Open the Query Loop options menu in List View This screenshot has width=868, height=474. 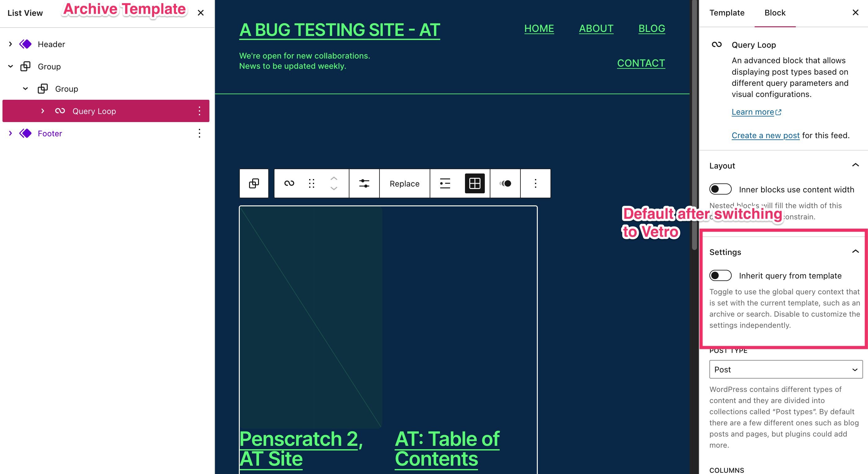pyautogui.click(x=199, y=111)
